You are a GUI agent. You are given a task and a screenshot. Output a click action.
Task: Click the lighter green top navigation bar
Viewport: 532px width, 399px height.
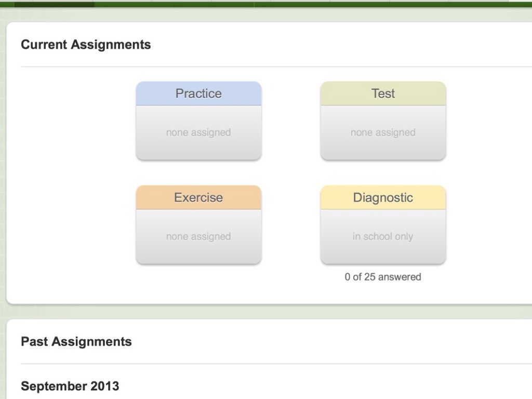[312, 4]
